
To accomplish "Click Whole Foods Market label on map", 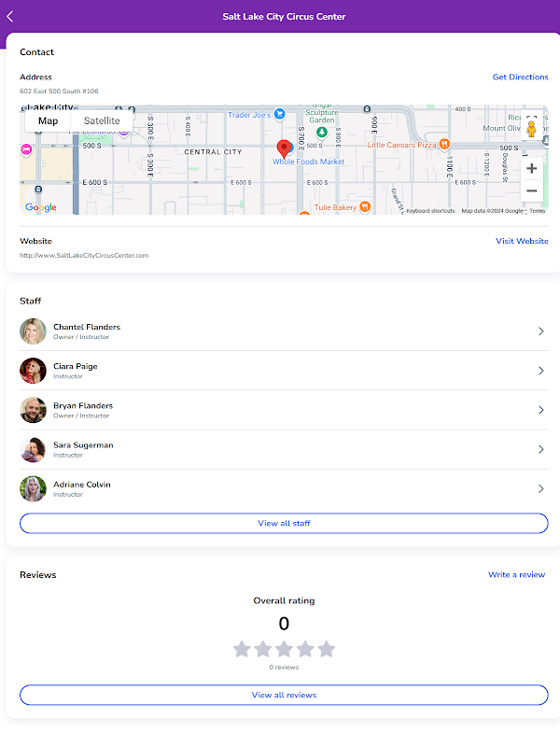I will (308, 162).
